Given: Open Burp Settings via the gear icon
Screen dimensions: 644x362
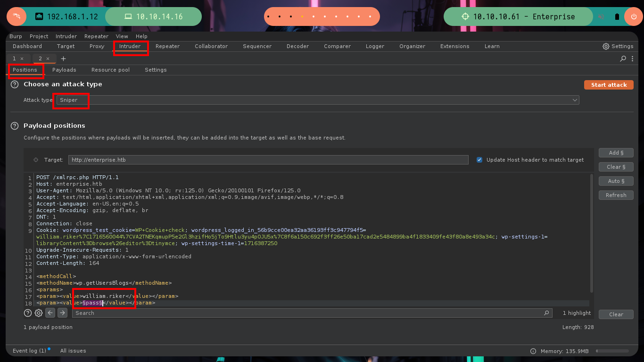Looking at the screenshot, I should click(606, 46).
